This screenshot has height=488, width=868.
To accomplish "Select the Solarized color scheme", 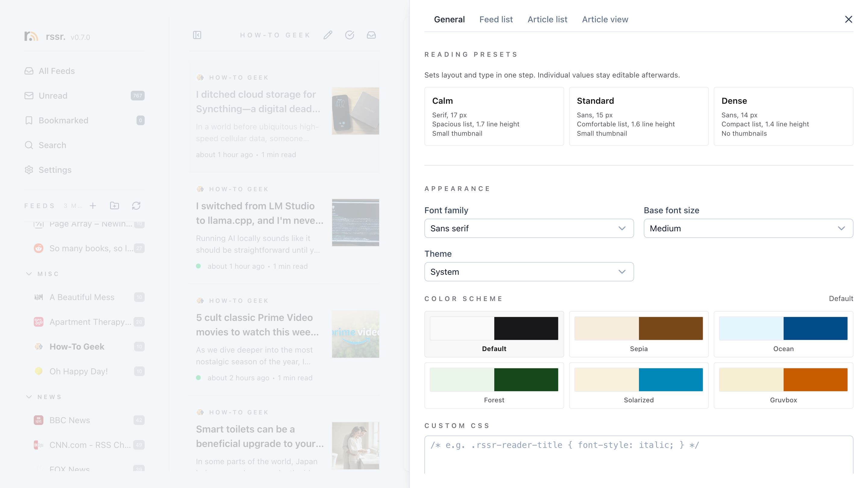I will click(639, 385).
